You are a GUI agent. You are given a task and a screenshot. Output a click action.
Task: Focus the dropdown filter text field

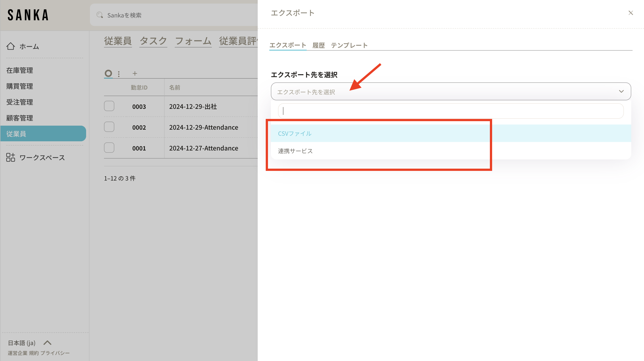pos(451,111)
